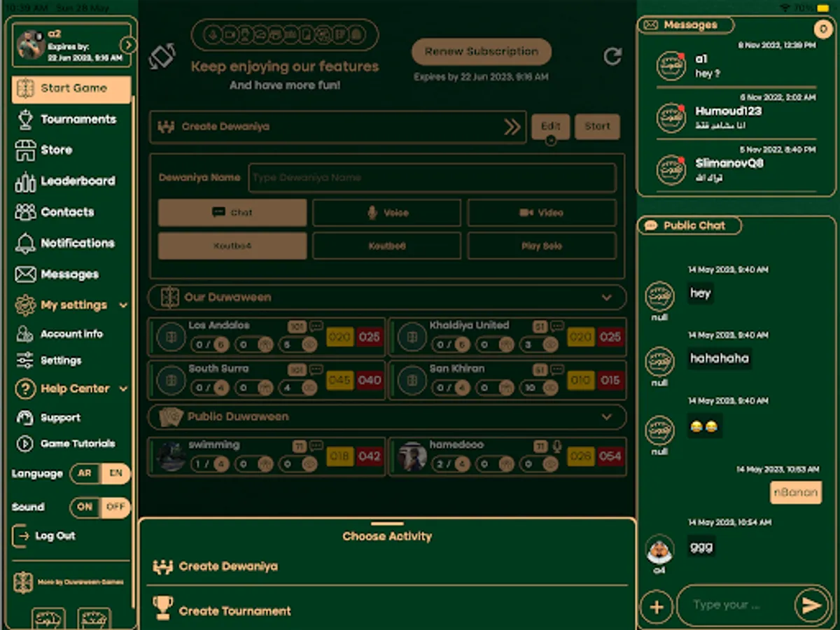Viewport: 840px width, 630px height.
Task: Click the Edit button
Action: [550, 127]
